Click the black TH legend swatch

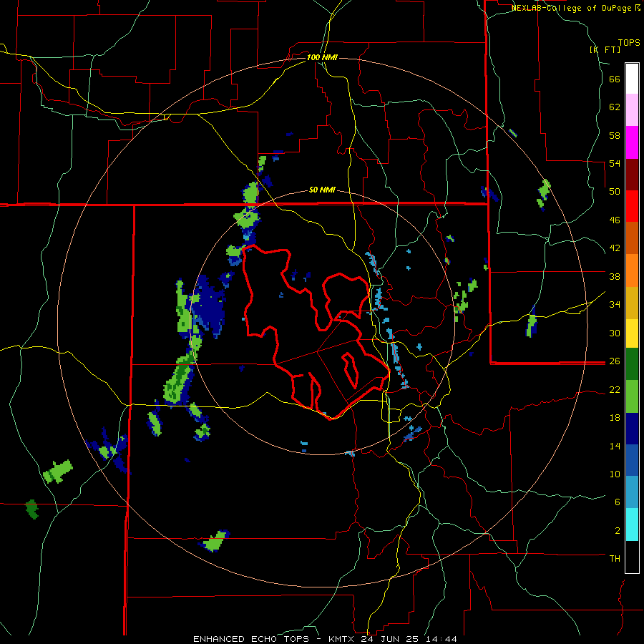(x=632, y=557)
